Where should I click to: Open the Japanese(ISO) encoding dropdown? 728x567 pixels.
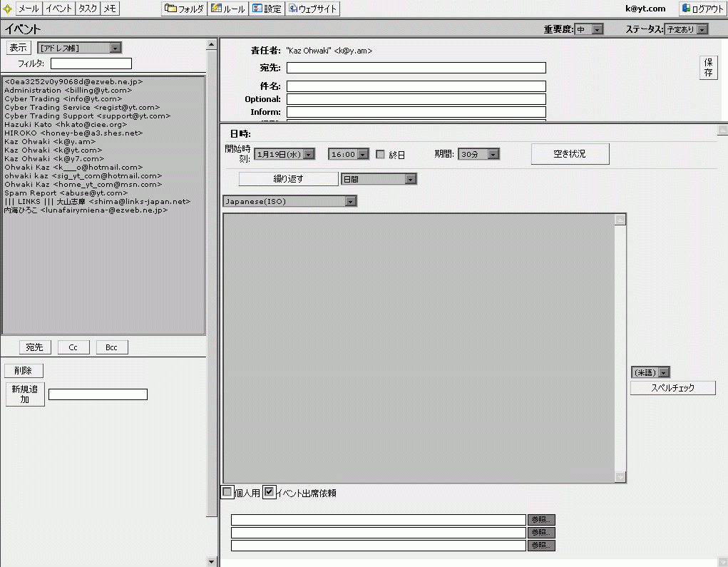coord(289,202)
